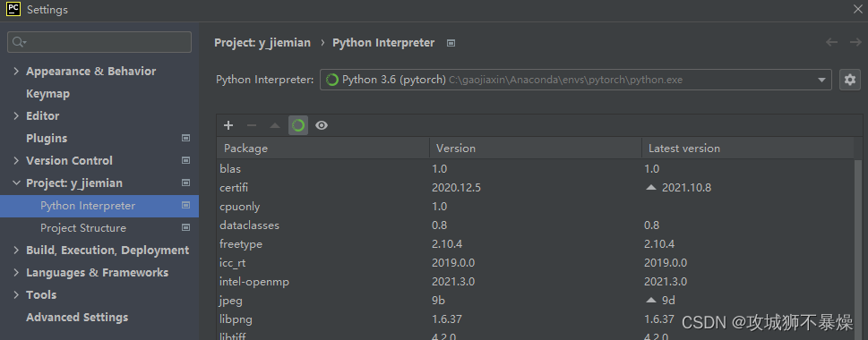Select the cpuonly package row
The image size is (868, 340).
[536, 206]
